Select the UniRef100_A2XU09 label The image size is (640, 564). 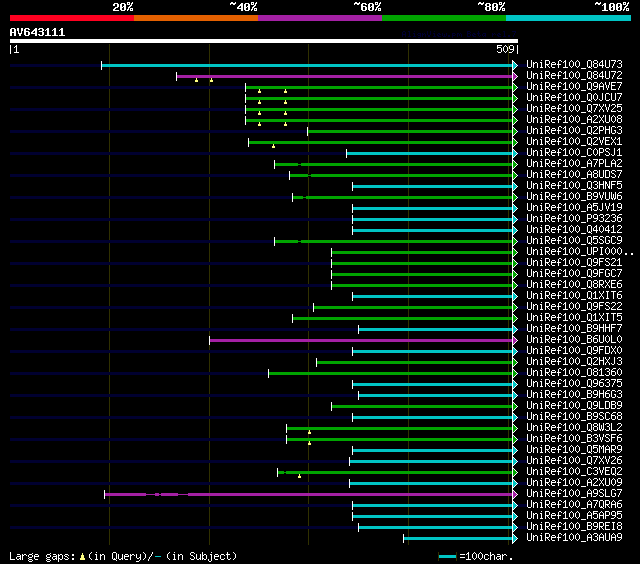tap(574, 483)
